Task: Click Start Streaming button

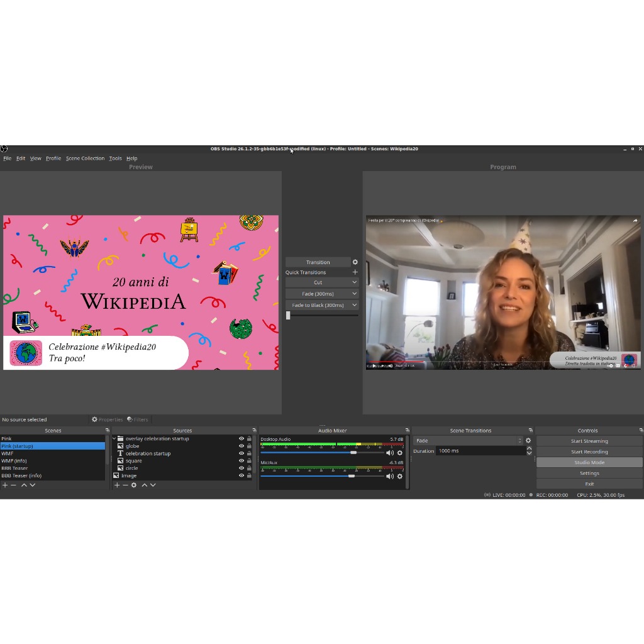Action: (x=589, y=441)
